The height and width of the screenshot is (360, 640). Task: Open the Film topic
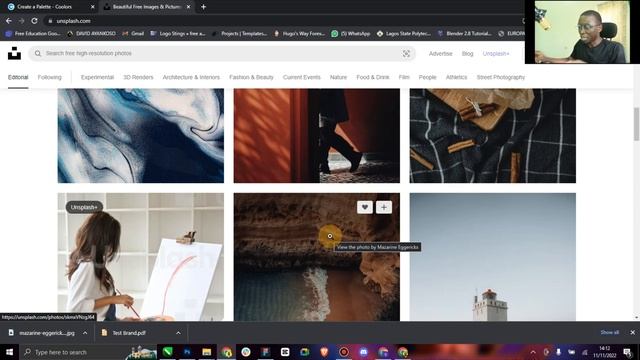tap(404, 77)
